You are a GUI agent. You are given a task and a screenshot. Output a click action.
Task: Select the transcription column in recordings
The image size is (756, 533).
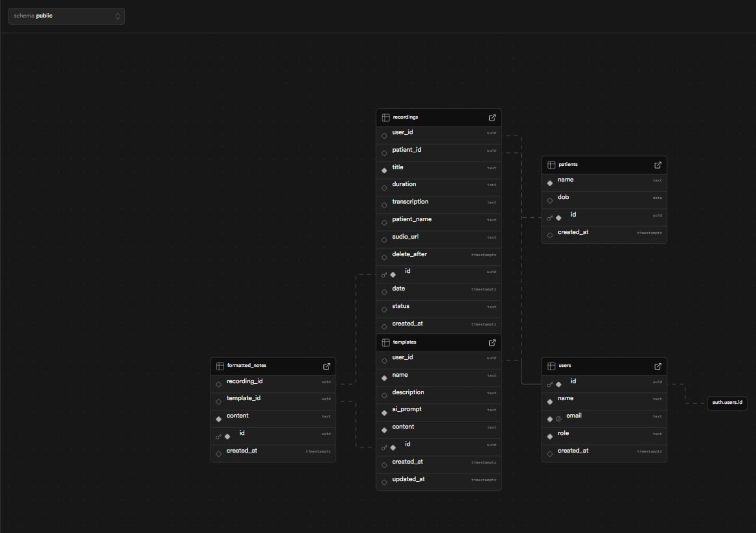click(x=410, y=202)
